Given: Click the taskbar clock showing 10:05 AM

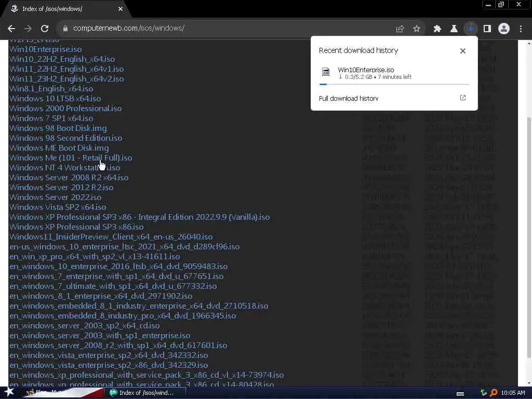Looking at the screenshot, I should (x=513, y=393).
